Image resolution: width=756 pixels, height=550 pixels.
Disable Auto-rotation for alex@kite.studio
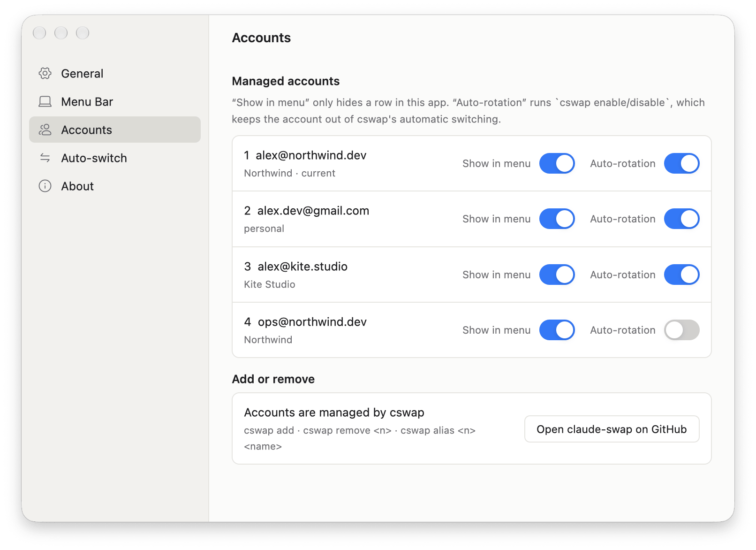click(681, 275)
